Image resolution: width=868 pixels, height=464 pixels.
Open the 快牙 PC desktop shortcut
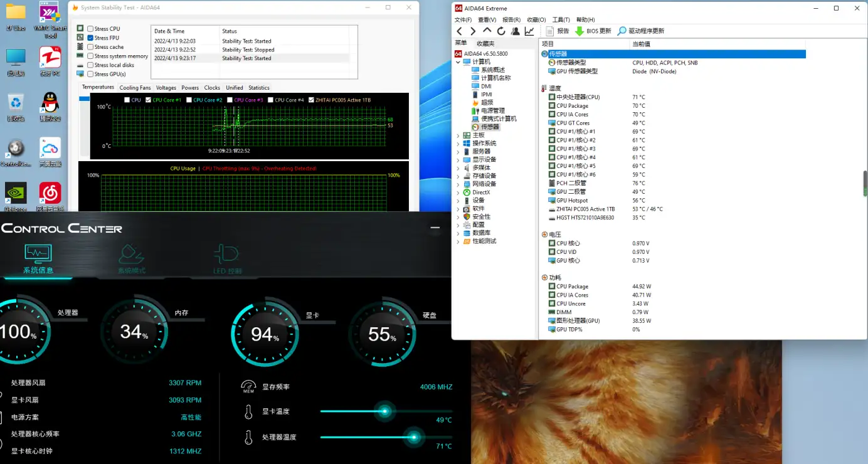pyautogui.click(x=50, y=62)
